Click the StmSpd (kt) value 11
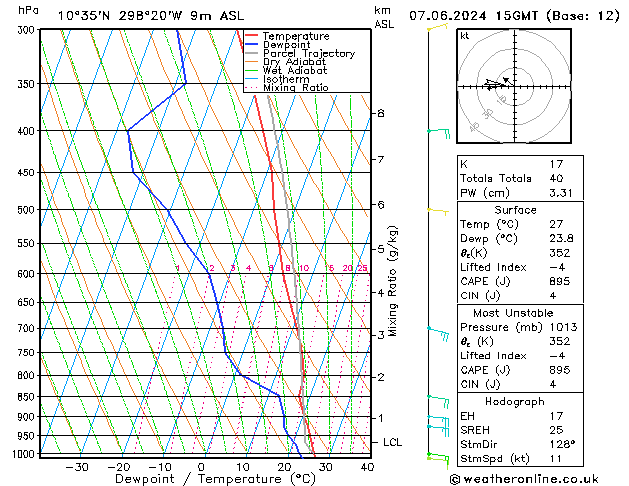 pos(556,458)
